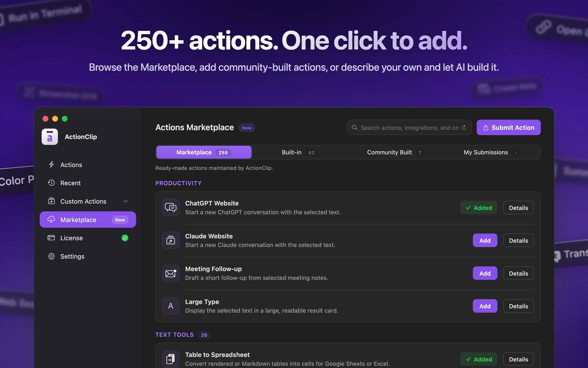Open the Community Built tab
The image size is (588, 368).
coord(395,152)
